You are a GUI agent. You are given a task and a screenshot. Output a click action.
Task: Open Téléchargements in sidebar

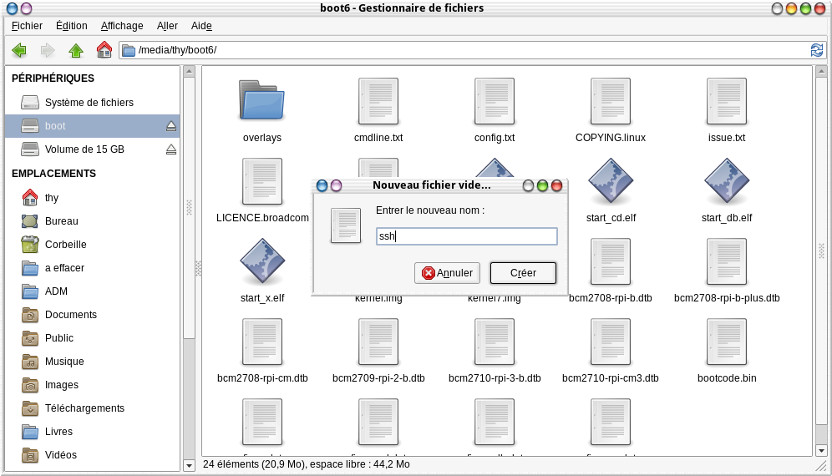pyautogui.click(x=84, y=408)
